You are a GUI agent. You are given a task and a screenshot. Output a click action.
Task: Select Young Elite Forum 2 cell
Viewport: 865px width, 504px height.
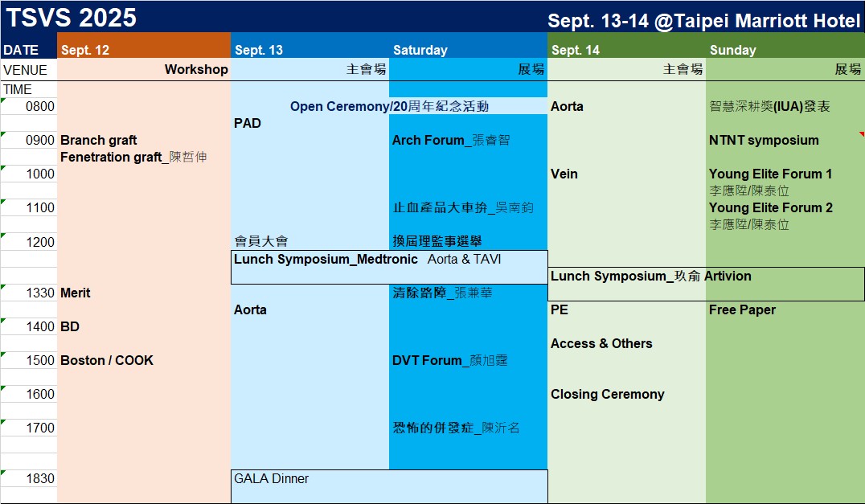[x=785, y=207]
